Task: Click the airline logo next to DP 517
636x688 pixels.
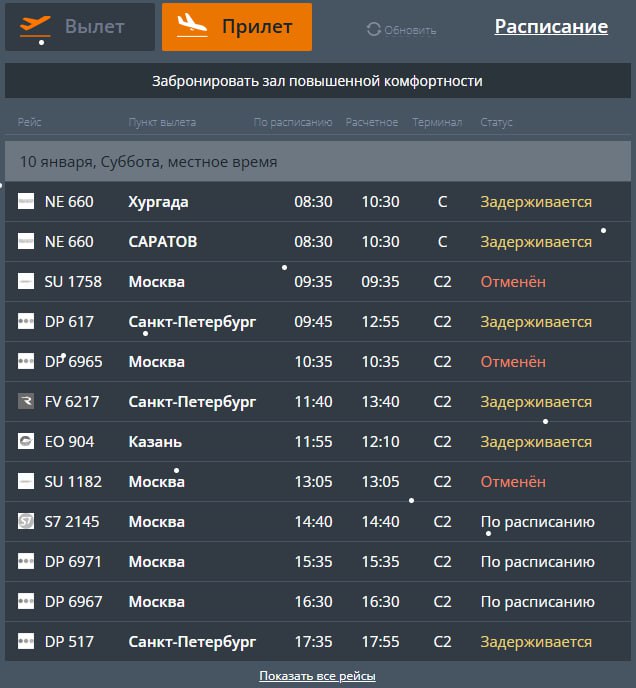Action: 26,642
